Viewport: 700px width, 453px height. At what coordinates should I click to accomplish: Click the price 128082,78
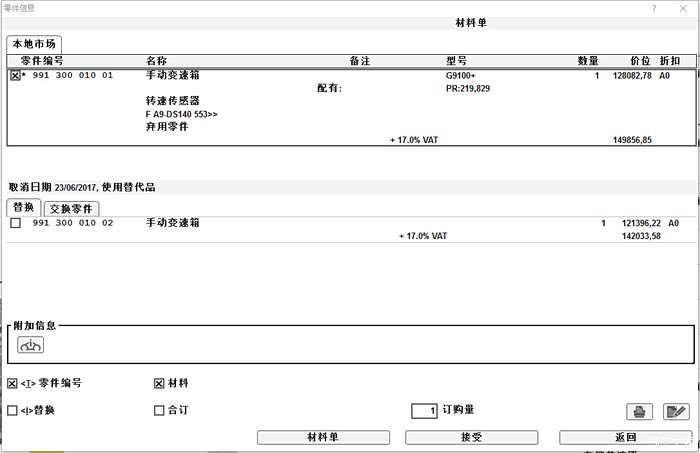[x=632, y=75]
